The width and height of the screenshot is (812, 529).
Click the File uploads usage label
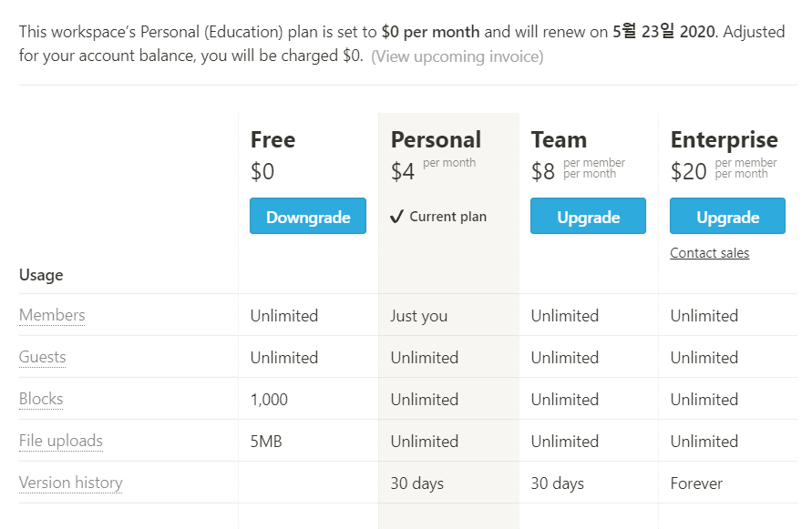60,441
